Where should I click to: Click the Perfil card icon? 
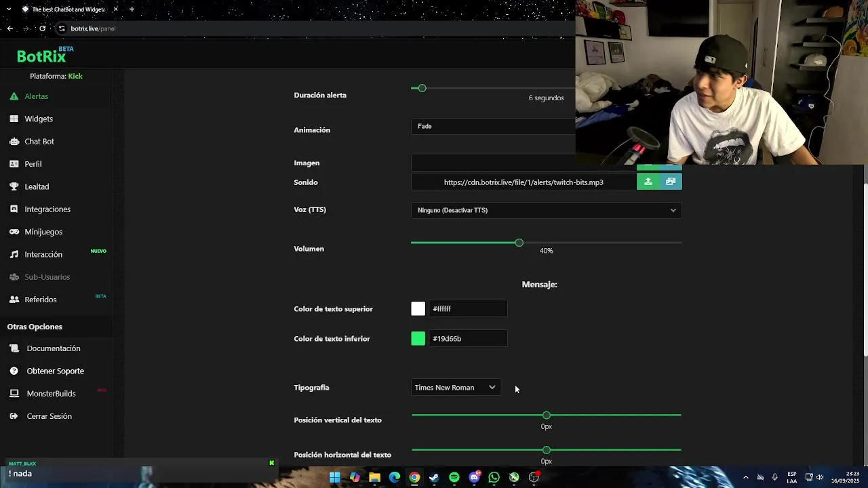(x=14, y=164)
